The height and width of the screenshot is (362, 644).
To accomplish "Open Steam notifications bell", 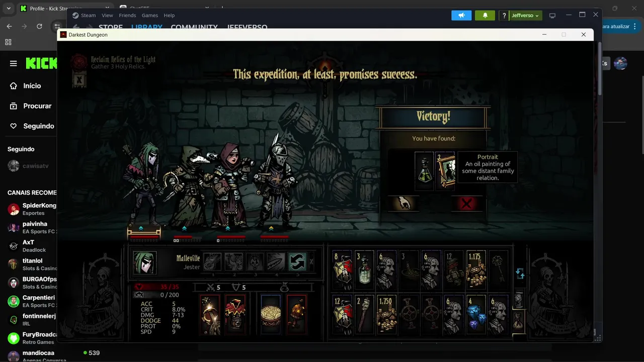I will coord(485,16).
